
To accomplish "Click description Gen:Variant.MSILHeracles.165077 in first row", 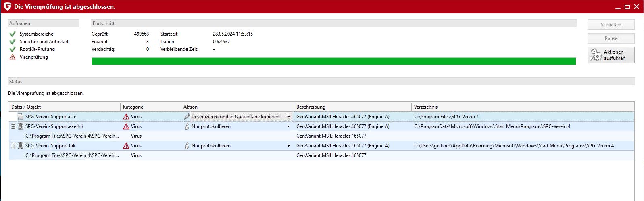I will point(343,117).
